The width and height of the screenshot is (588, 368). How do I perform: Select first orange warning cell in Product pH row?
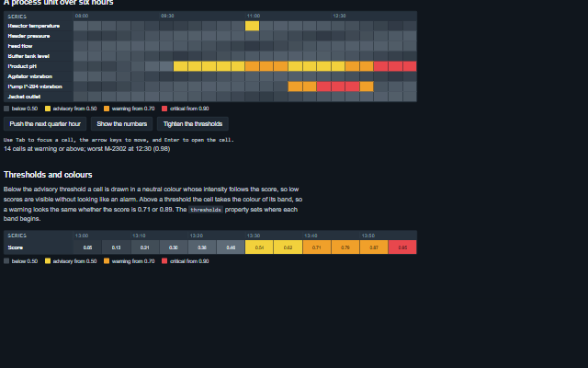[x=252, y=66]
